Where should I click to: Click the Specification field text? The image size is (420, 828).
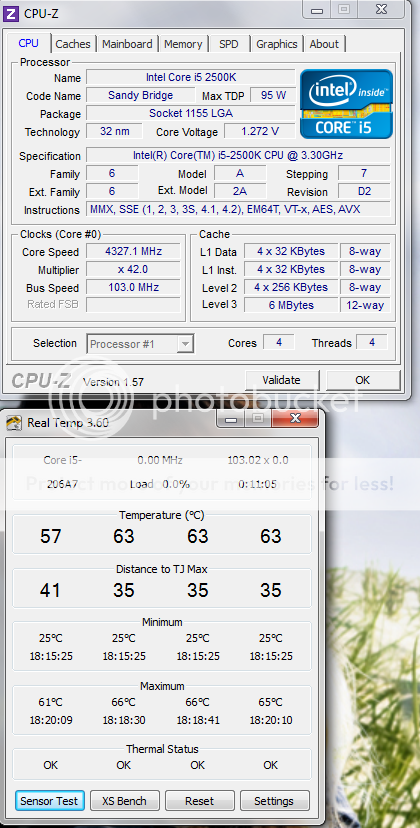pyautogui.click(x=238, y=155)
